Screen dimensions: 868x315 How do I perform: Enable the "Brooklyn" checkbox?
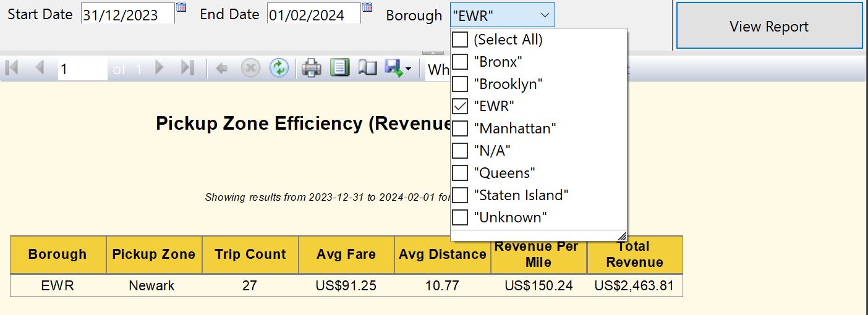[x=460, y=84]
